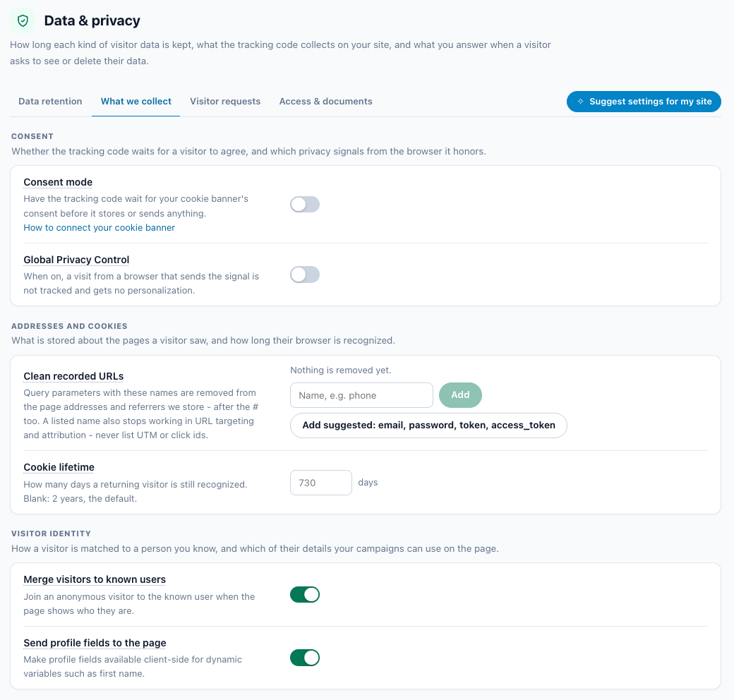This screenshot has width=734, height=700.
Task: Click the Cookie lifetime heading
Action: point(59,467)
